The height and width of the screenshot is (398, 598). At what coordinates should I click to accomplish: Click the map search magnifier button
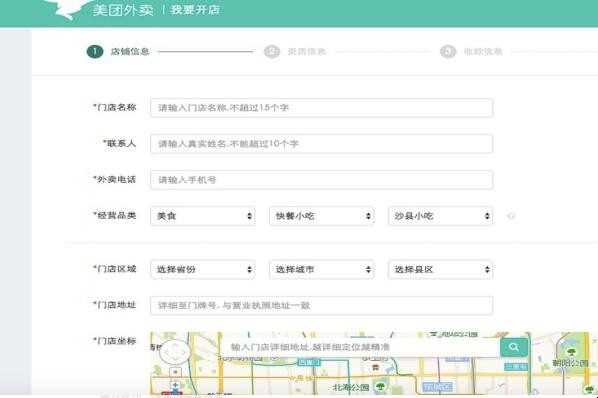click(514, 347)
